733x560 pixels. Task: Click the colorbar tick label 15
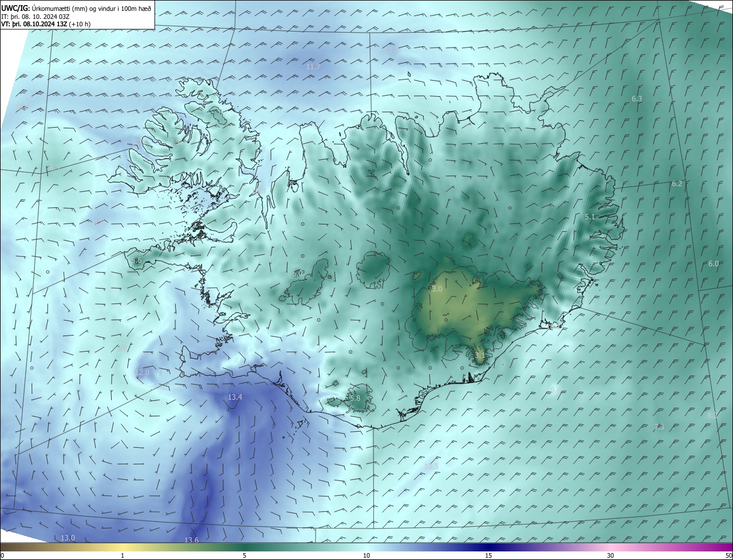[488, 556]
